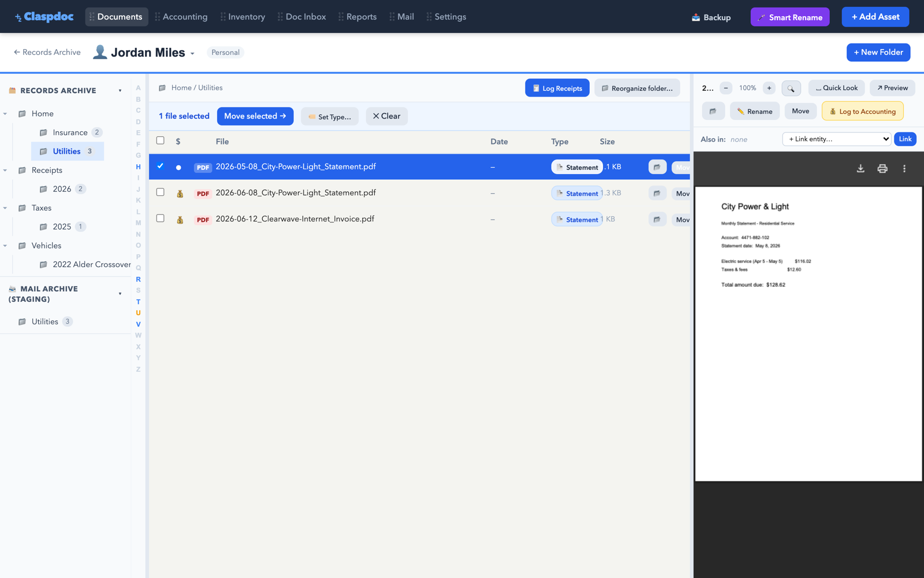Go to the Inventory tab
This screenshot has height=578, width=924.
tap(243, 17)
